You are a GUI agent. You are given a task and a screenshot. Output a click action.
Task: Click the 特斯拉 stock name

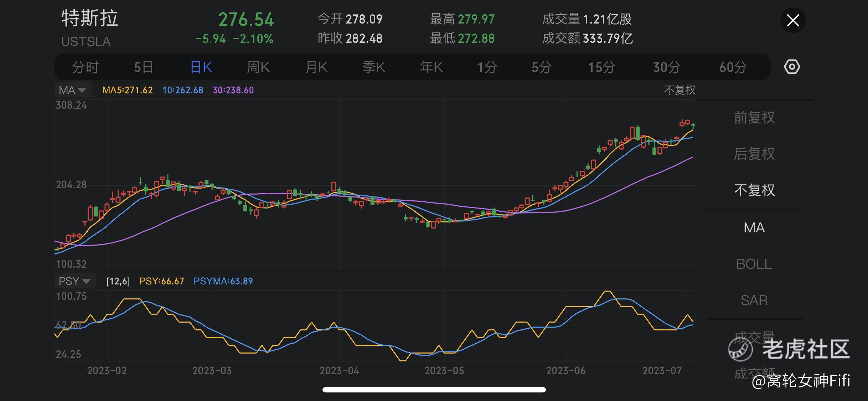coord(90,19)
